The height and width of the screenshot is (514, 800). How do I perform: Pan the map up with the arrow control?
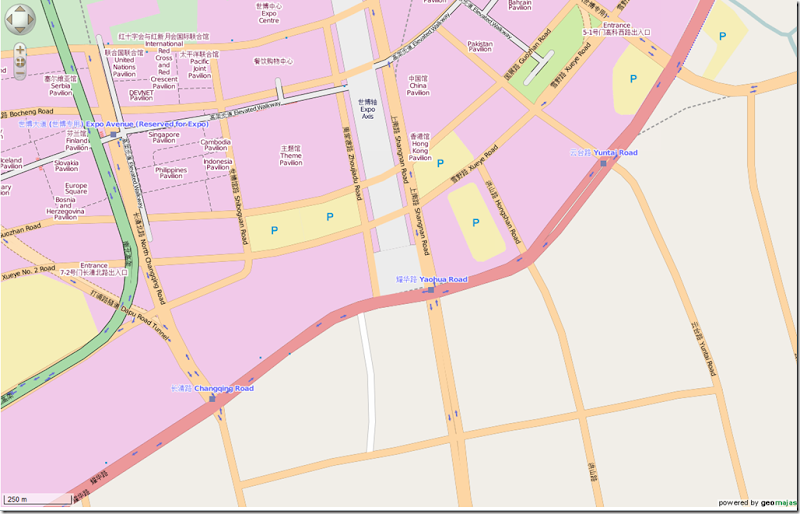point(20,9)
